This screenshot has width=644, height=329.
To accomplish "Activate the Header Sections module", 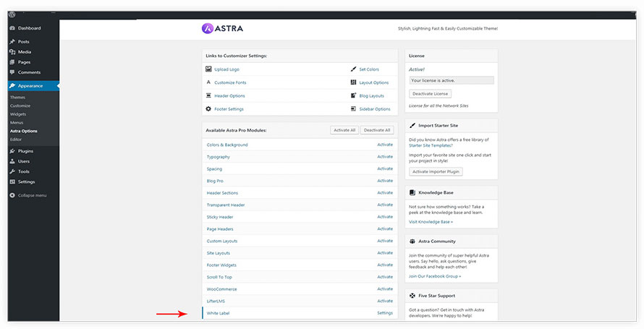I will click(x=385, y=192).
